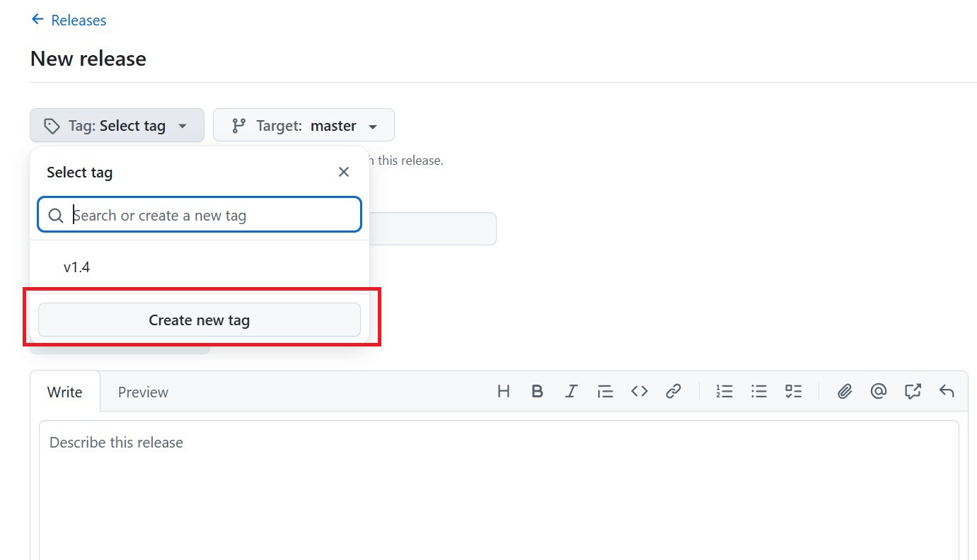Insert a bulleted list
The image size is (977, 560).
pyautogui.click(x=759, y=391)
